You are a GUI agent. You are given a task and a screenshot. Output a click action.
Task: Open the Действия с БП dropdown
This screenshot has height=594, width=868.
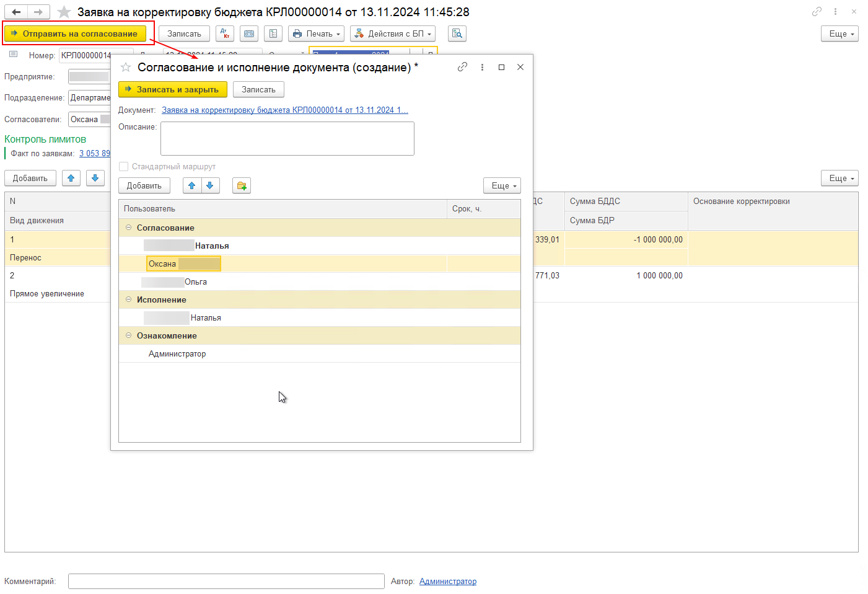click(393, 33)
